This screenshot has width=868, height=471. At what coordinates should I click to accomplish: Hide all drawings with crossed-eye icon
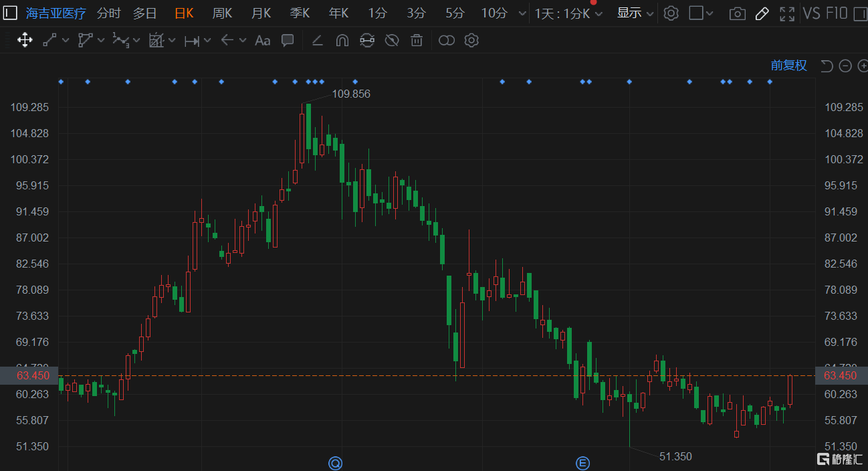tap(392, 41)
